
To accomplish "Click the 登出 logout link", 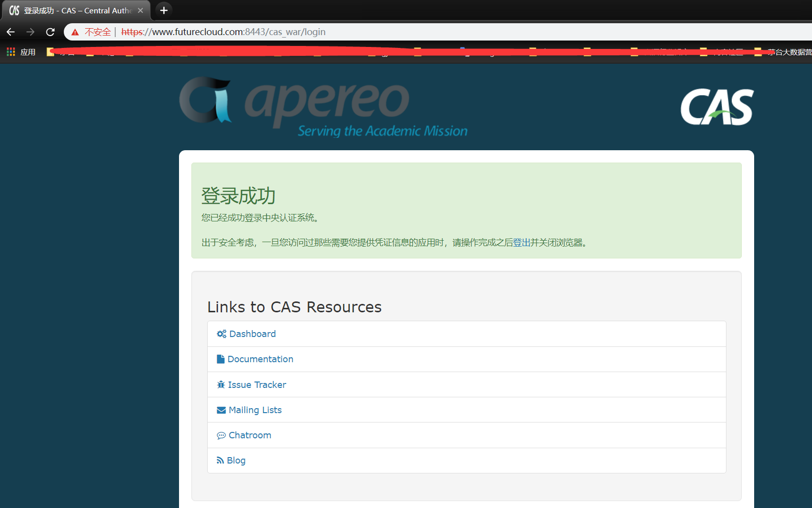I will click(x=522, y=243).
